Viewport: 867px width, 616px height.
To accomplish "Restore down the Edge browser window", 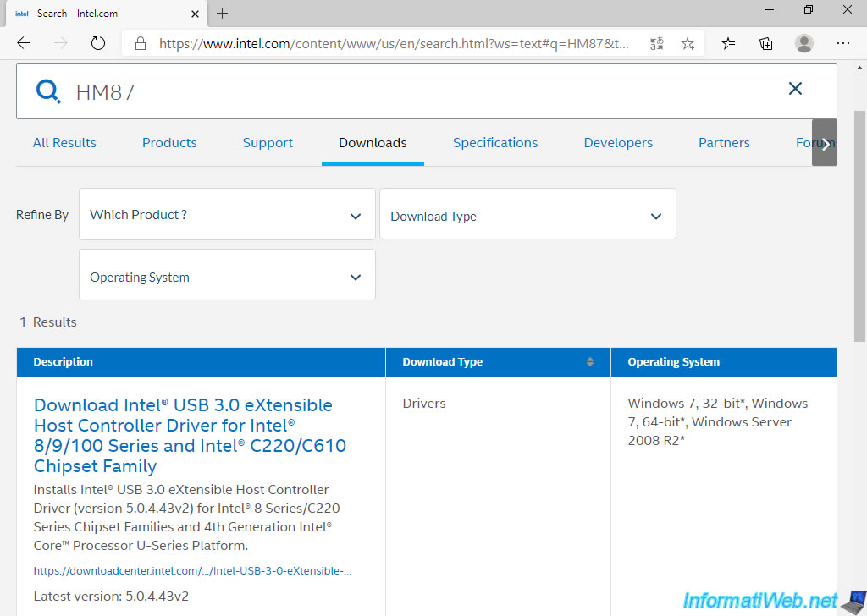I will [809, 10].
